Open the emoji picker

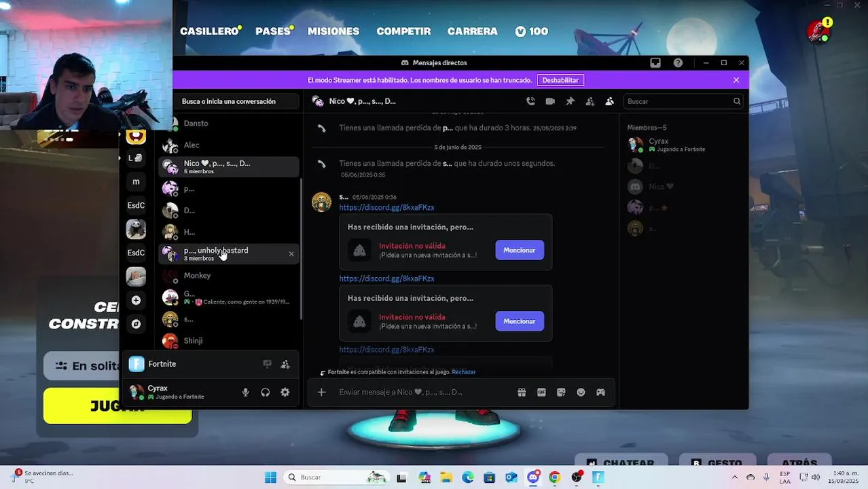[x=581, y=392]
